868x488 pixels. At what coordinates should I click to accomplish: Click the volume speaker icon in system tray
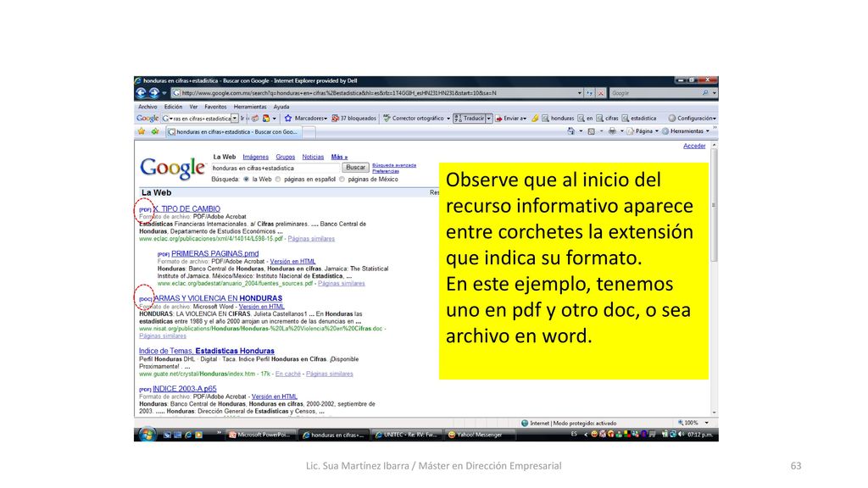[x=681, y=435]
